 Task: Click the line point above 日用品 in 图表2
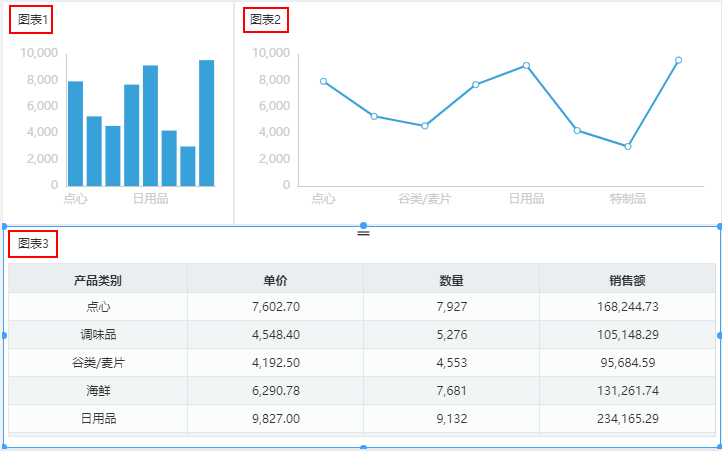pyautogui.click(x=526, y=65)
